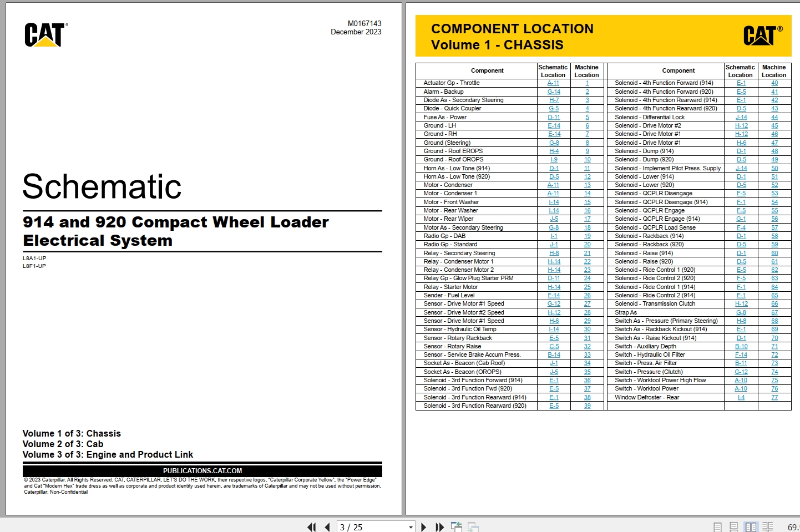Image resolution: width=800 pixels, height=532 pixels.
Task: Open the page number dropdown
Action: (x=411, y=528)
